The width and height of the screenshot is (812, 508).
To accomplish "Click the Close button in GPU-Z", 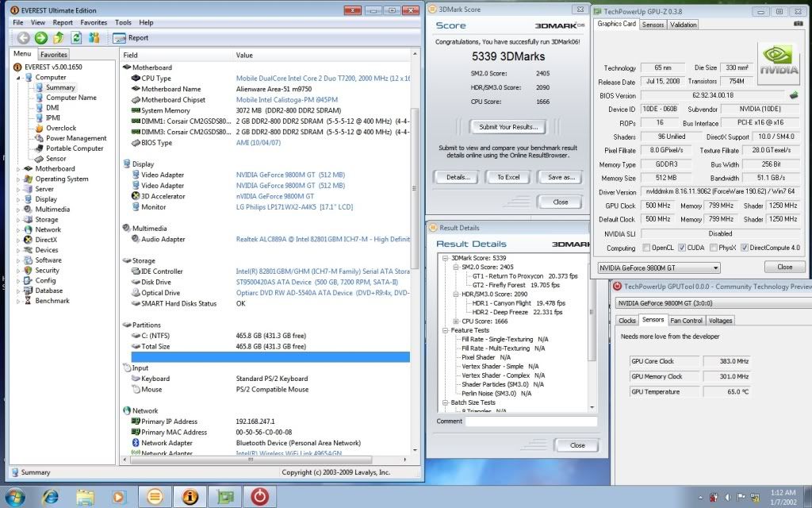I will click(x=784, y=267).
